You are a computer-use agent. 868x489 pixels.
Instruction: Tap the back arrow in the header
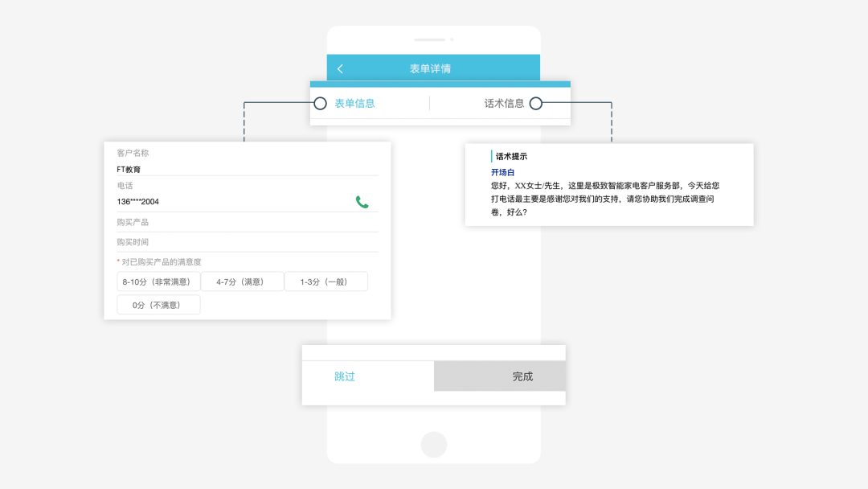pos(340,69)
